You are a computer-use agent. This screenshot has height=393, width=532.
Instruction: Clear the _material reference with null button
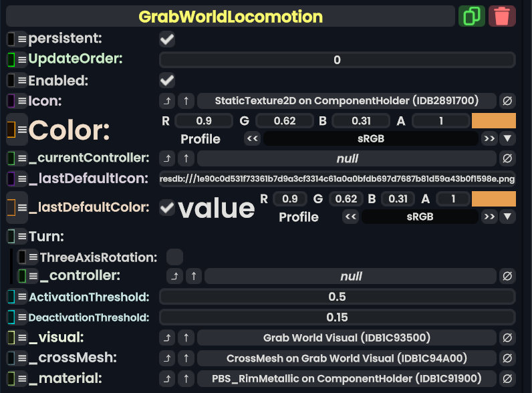pyautogui.click(x=507, y=378)
